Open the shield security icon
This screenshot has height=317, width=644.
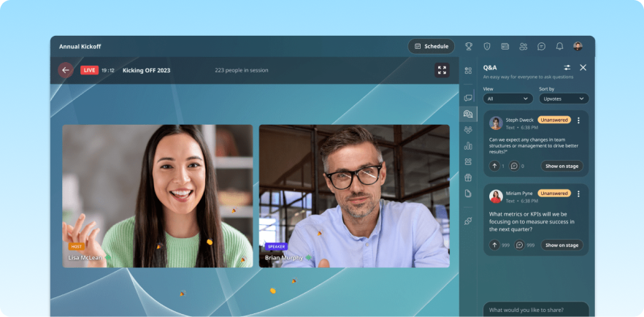[487, 46]
